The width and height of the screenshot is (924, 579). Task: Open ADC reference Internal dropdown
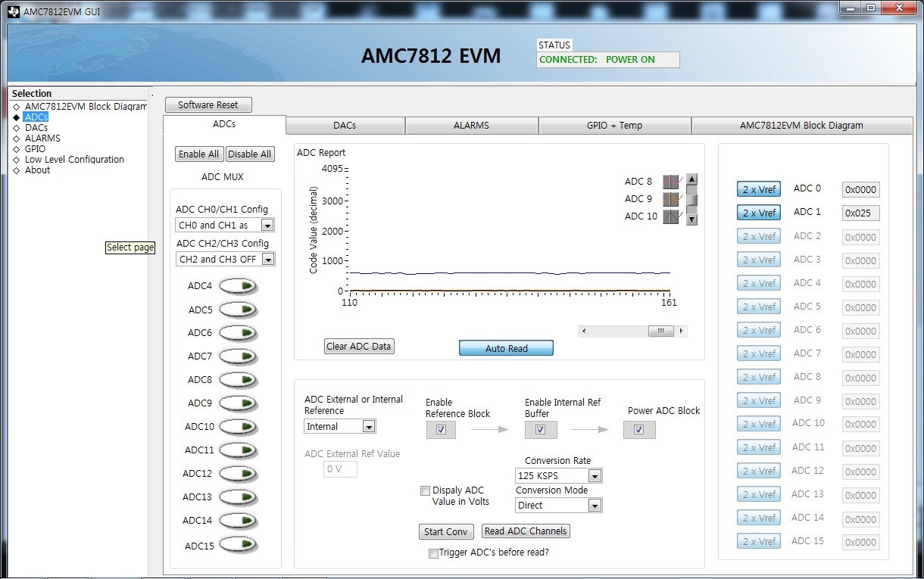click(x=368, y=427)
